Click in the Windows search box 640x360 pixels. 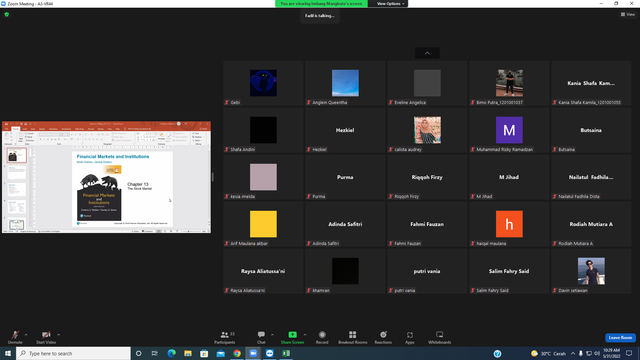point(73,353)
